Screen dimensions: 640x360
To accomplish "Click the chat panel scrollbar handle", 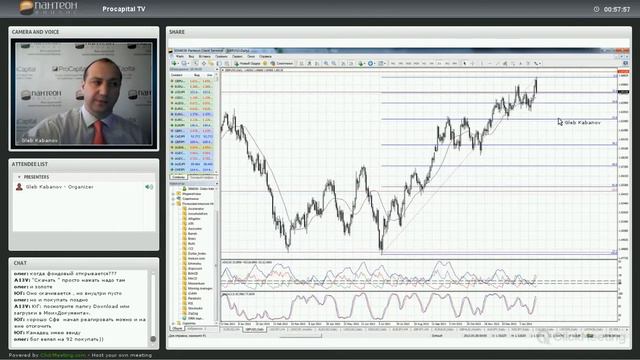I will [x=153, y=339].
